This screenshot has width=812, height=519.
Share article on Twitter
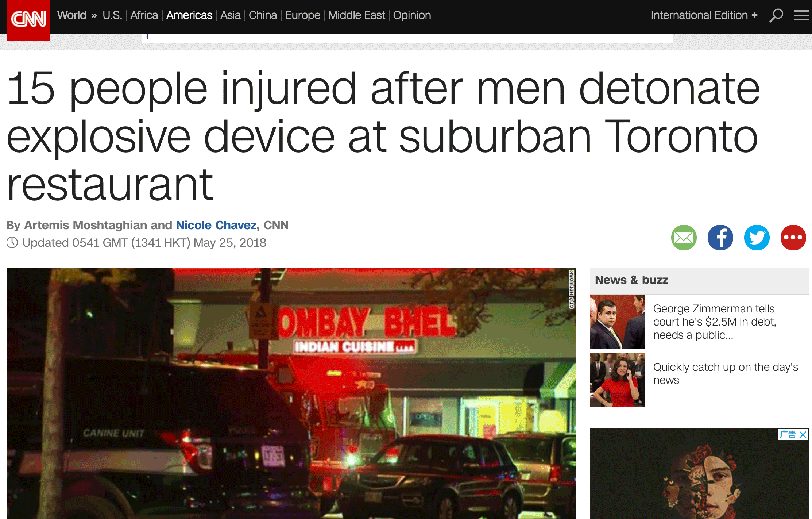pyautogui.click(x=757, y=238)
